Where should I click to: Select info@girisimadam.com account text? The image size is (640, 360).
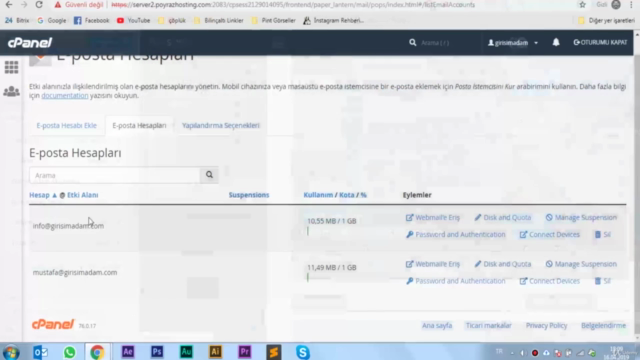point(68,226)
